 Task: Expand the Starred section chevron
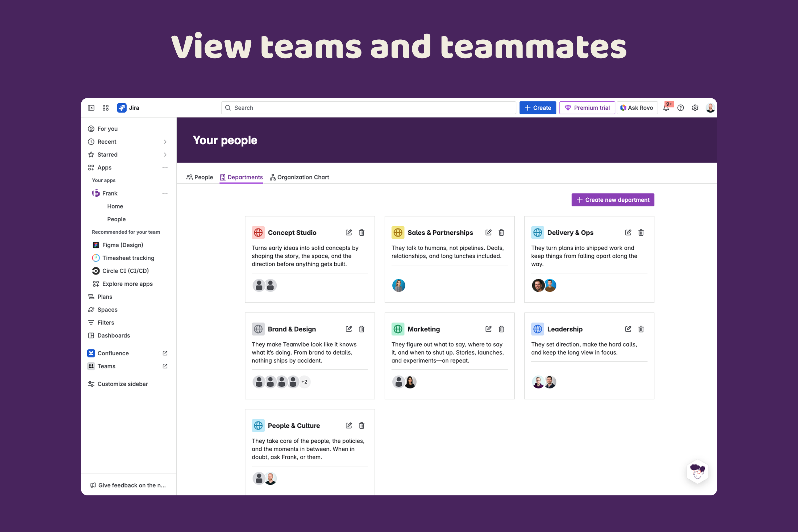click(165, 155)
